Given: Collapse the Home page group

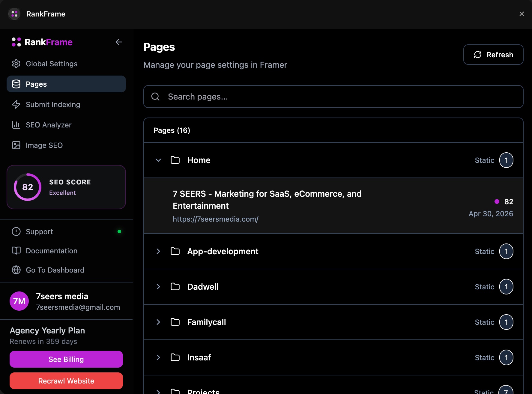Looking at the screenshot, I should coord(158,160).
